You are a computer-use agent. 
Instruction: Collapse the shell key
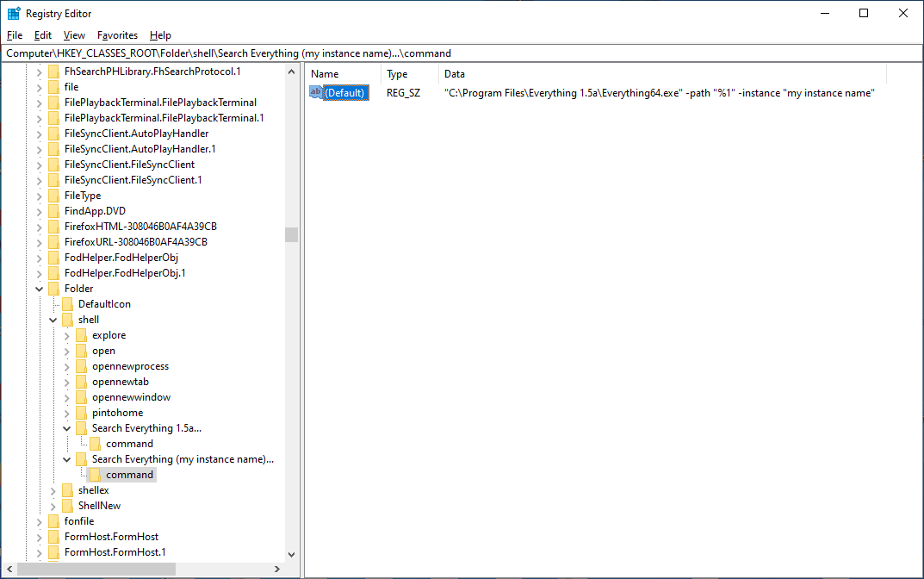53,320
